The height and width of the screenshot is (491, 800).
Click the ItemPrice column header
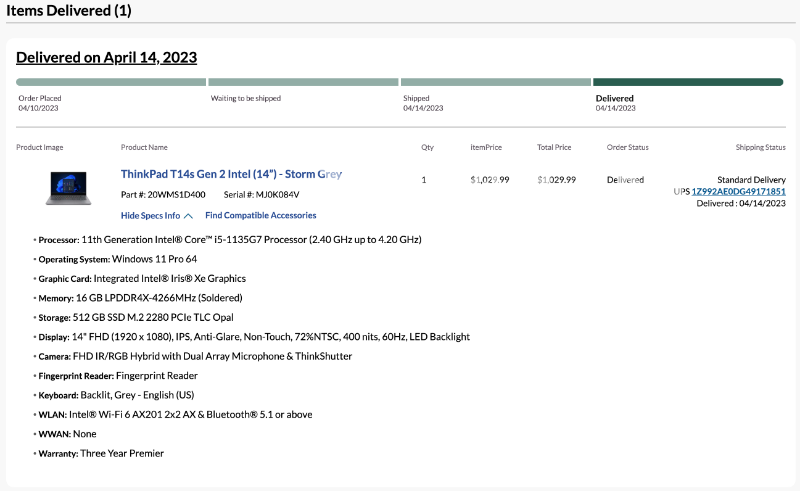486,148
